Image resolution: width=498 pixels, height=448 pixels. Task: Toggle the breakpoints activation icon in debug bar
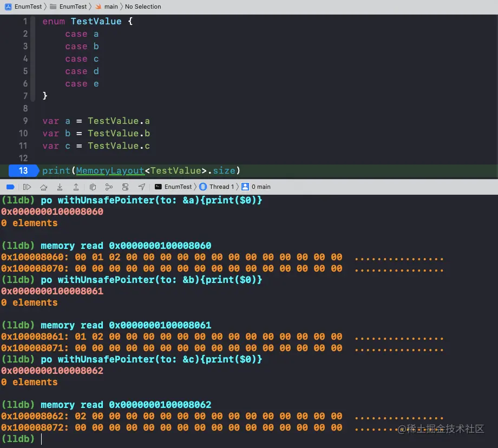pyautogui.click(x=10, y=187)
